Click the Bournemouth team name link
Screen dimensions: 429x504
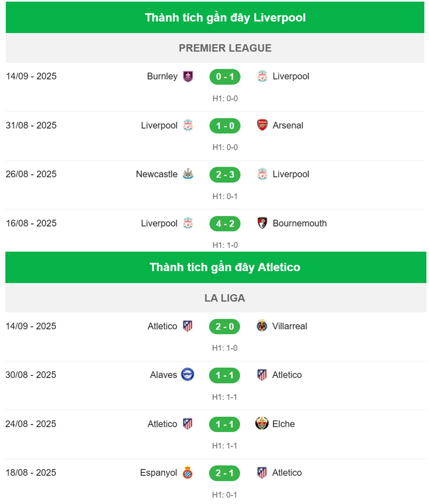[300, 223]
